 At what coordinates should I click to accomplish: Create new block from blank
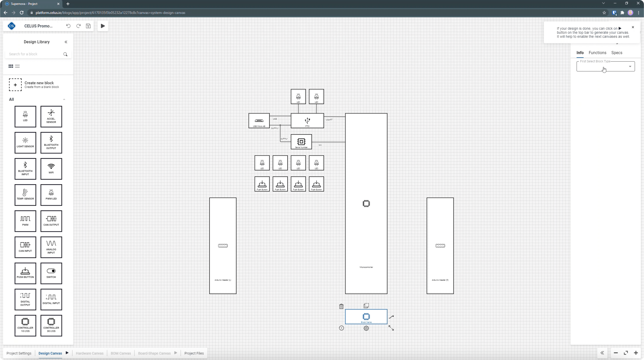coord(34,85)
